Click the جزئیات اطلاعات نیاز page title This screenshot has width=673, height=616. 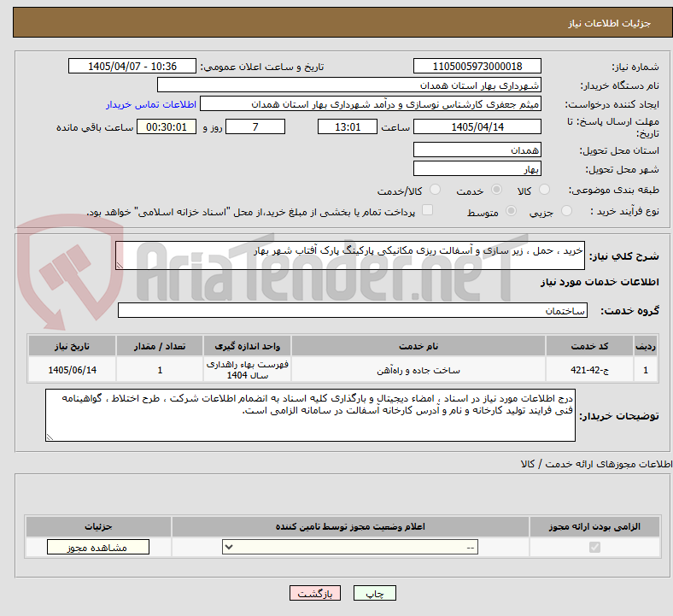[x=610, y=23]
